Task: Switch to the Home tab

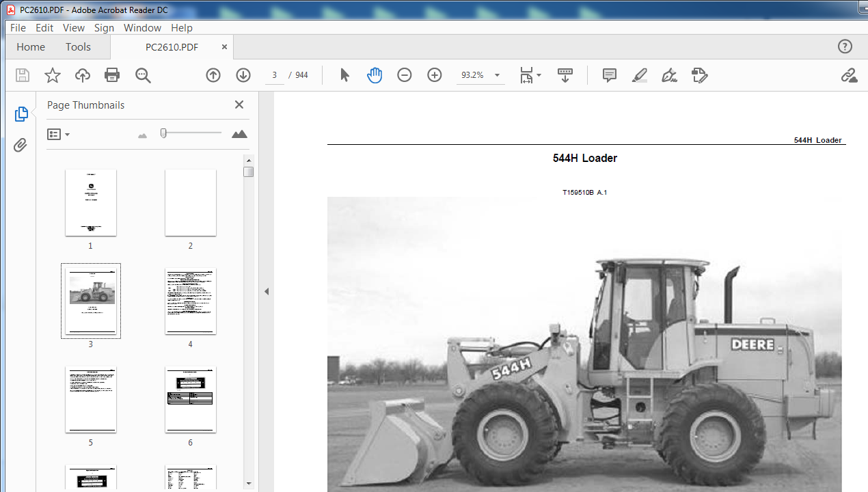Action: point(31,47)
